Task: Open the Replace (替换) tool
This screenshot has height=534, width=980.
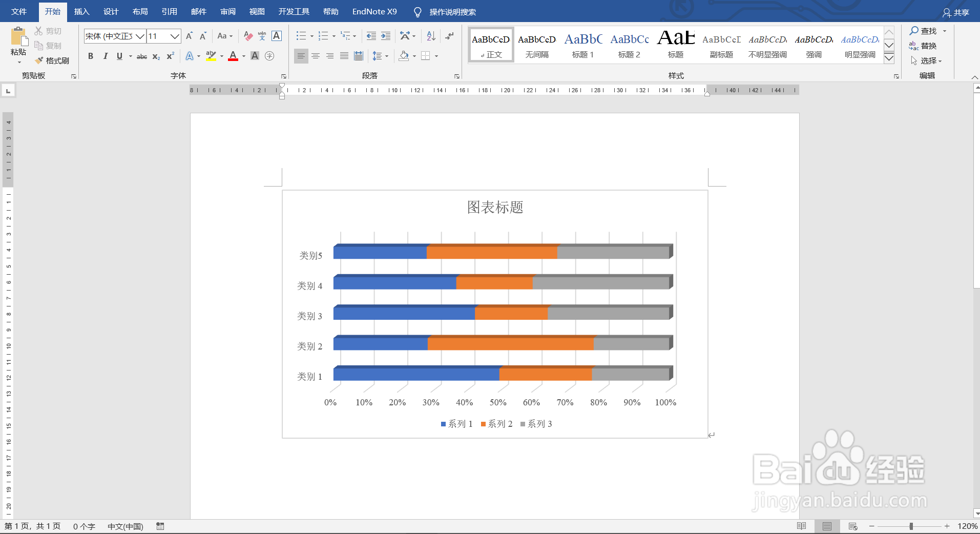Action: pyautogui.click(x=927, y=46)
